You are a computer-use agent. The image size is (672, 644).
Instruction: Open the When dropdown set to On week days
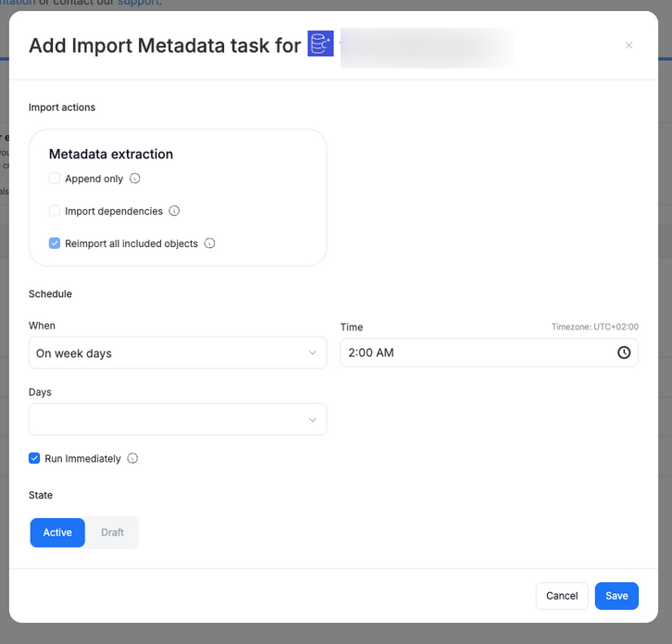click(x=178, y=353)
